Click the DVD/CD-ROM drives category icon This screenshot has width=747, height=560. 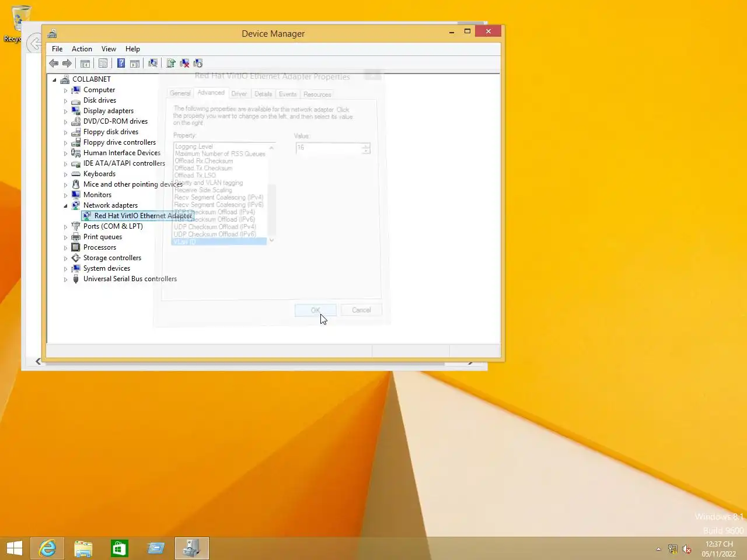(76, 121)
